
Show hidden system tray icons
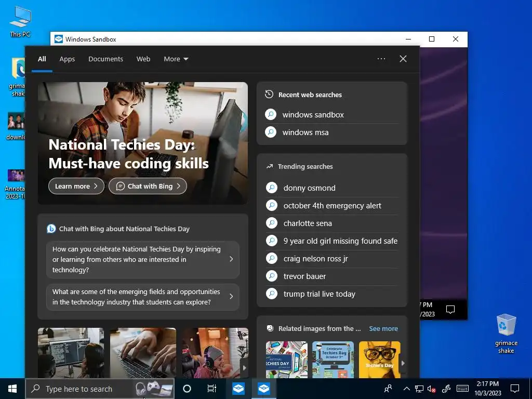click(x=406, y=389)
